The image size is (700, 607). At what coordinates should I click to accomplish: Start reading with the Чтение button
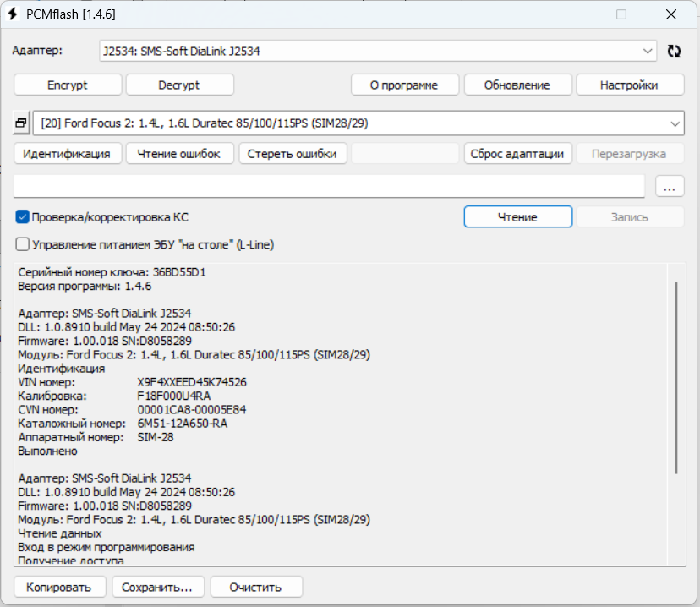(x=517, y=217)
